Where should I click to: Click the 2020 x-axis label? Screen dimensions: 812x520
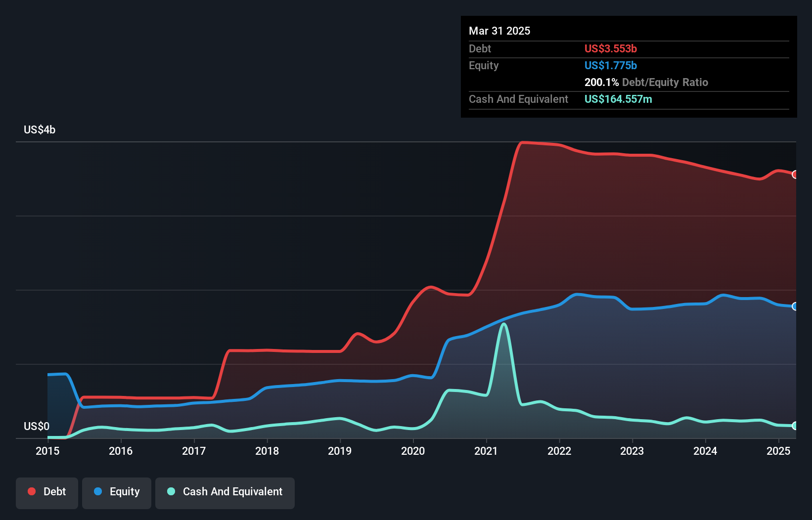click(413, 451)
